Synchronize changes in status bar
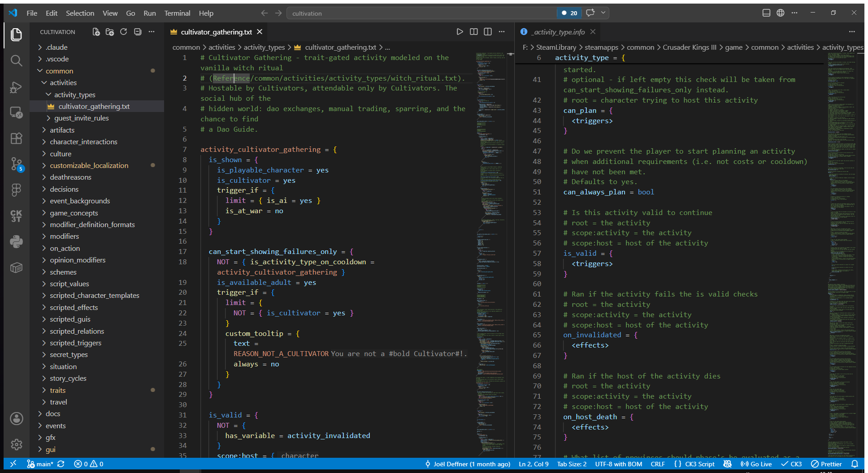The height and width of the screenshot is (473, 868). [x=61, y=464]
